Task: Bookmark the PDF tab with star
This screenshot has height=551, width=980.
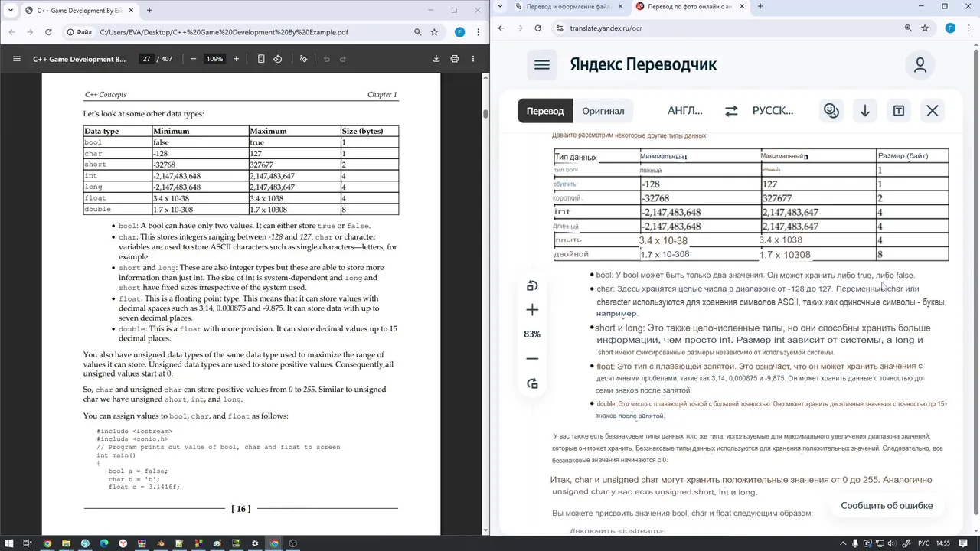Action: pyautogui.click(x=434, y=32)
